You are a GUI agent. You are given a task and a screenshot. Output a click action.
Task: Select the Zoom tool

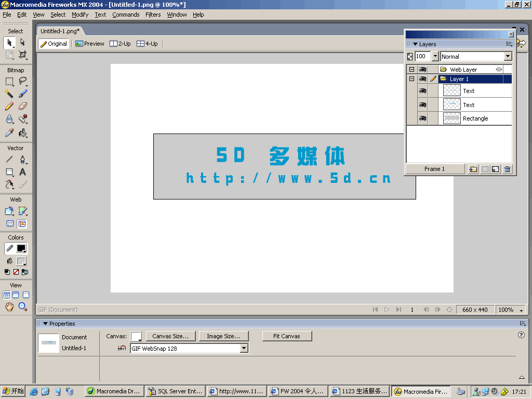(22, 307)
